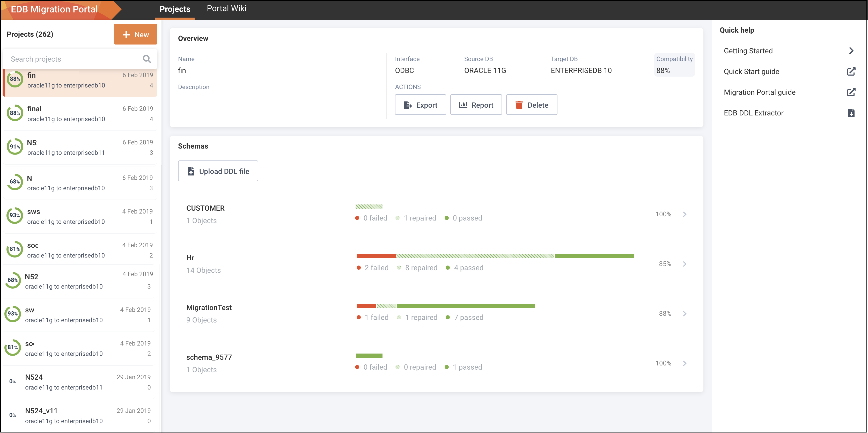
Task: Click the trash icon on Delete button
Action: point(519,105)
